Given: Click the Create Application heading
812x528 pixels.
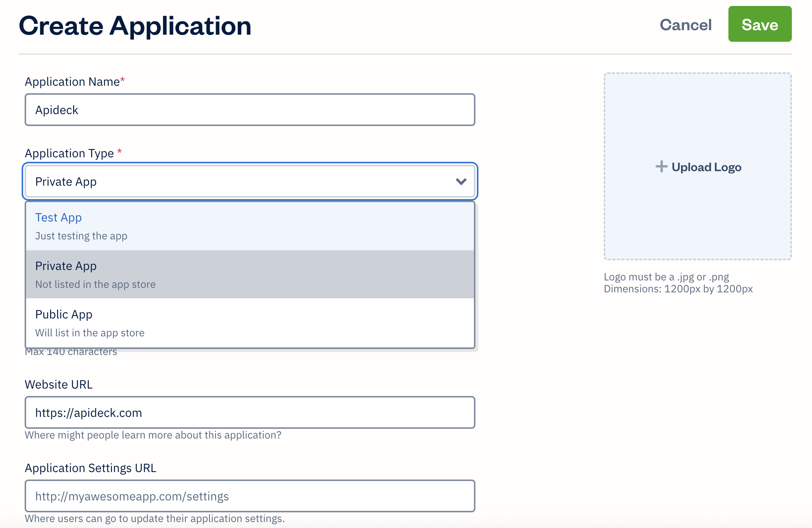Looking at the screenshot, I should point(135,26).
